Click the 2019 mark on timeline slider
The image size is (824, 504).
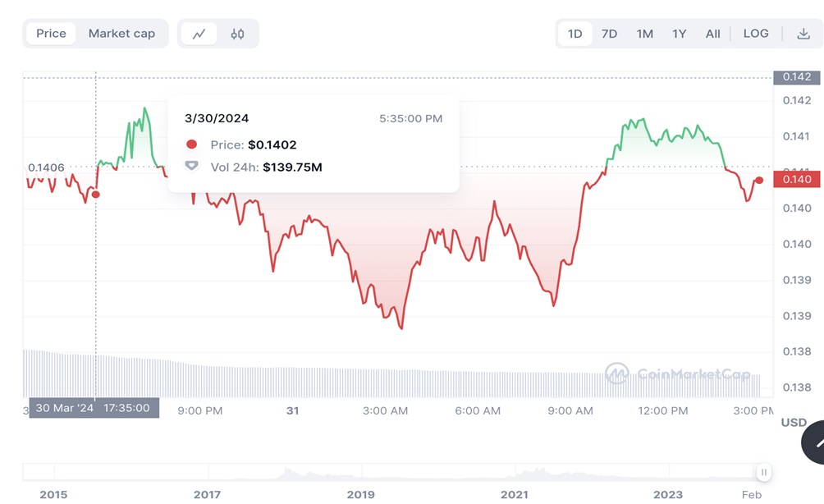tap(361, 494)
